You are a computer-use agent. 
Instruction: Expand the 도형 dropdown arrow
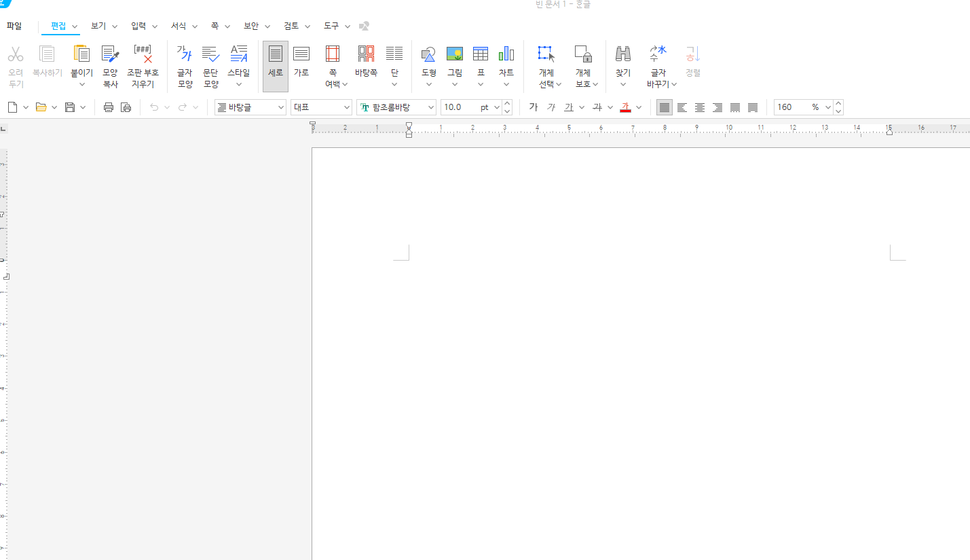point(428,85)
